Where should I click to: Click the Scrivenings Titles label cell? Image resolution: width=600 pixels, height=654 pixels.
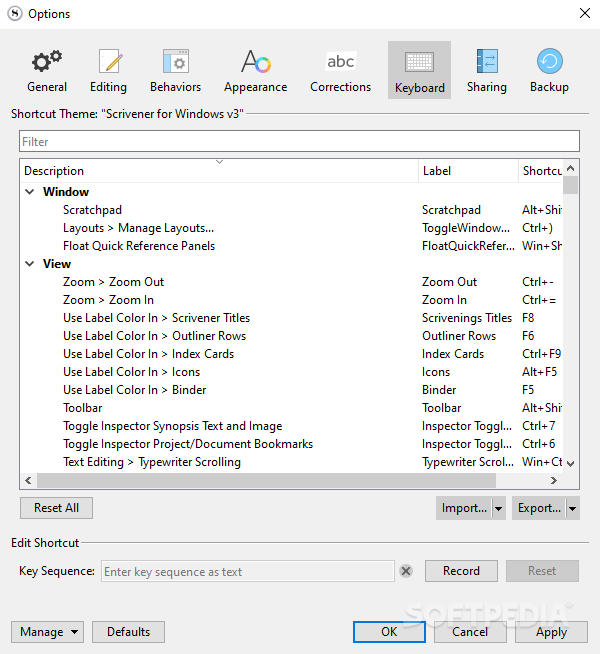click(x=467, y=318)
